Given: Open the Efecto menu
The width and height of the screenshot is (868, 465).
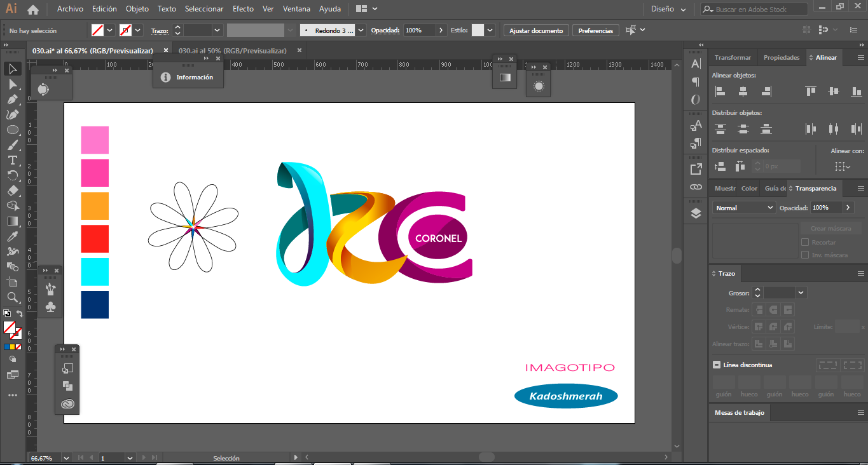Looking at the screenshot, I should tap(243, 9).
